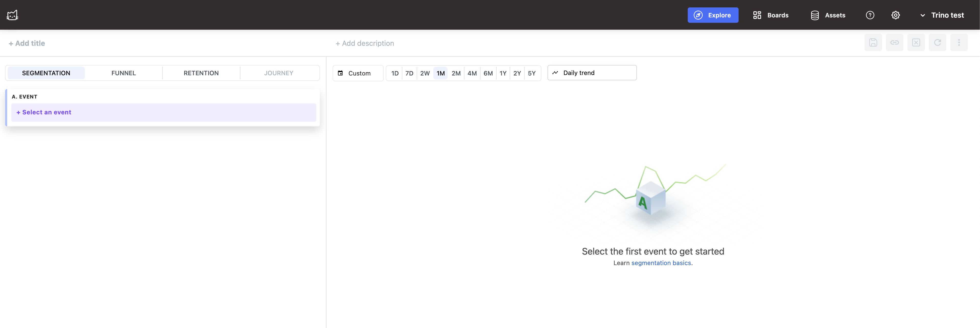The image size is (980, 328).
Task: Click the cat logo home icon
Action: pyautogui.click(x=12, y=15)
